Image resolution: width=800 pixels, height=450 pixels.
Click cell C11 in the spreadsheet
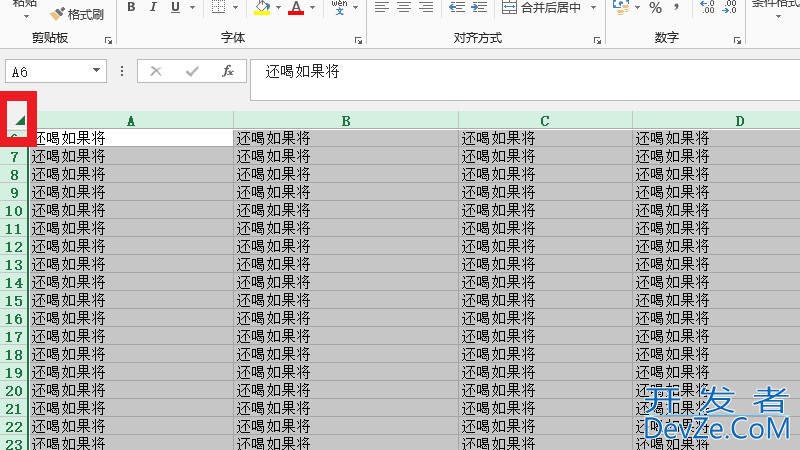(545, 228)
